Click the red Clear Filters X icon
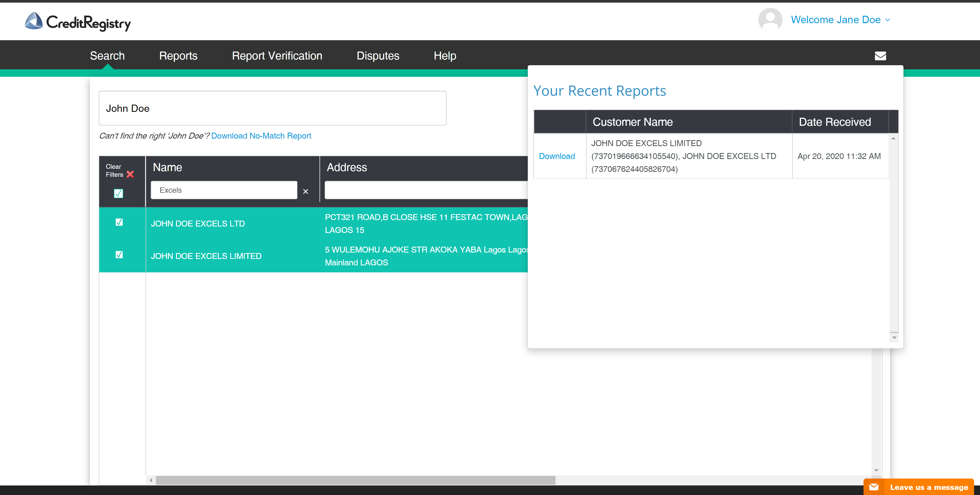The image size is (980, 495). pos(130,174)
